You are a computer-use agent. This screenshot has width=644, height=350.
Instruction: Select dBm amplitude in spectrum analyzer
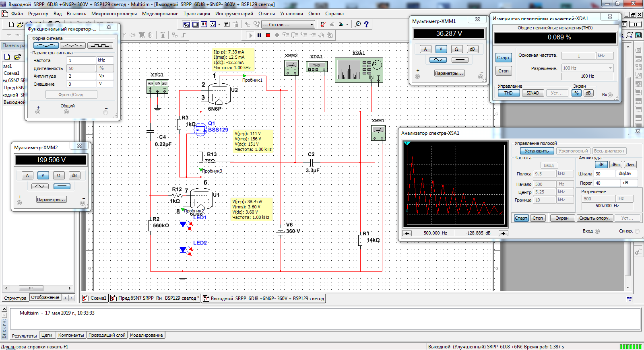tap(615, 165)
